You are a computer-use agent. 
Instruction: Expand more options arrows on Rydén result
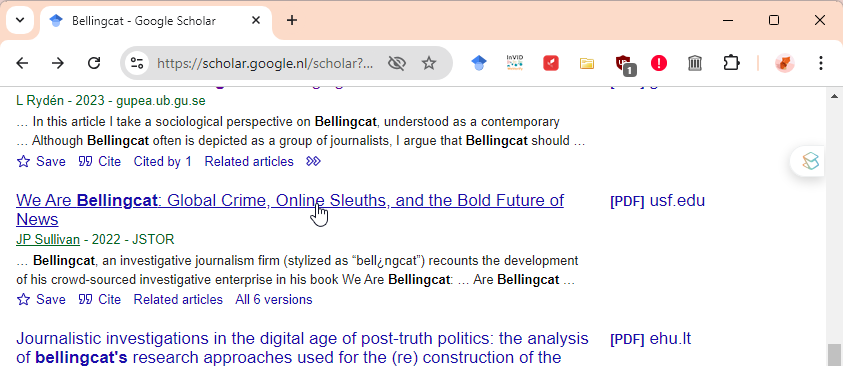coord(313,161)
